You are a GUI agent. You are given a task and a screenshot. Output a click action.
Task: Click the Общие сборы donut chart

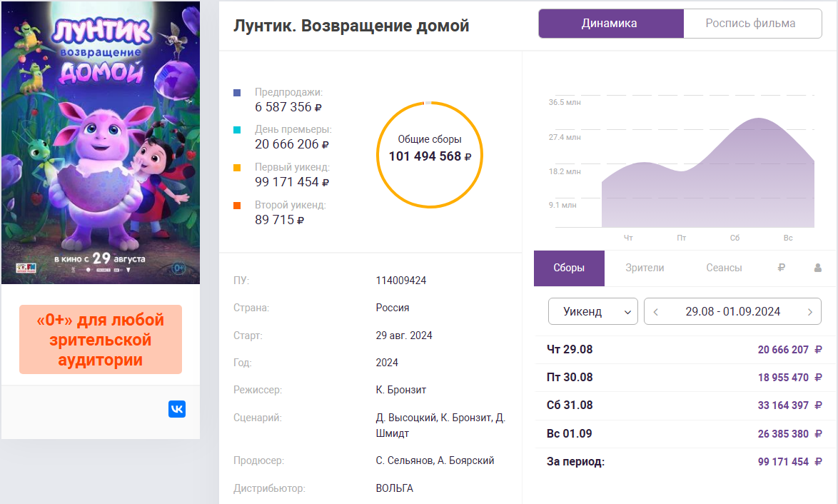coord(429,154)
